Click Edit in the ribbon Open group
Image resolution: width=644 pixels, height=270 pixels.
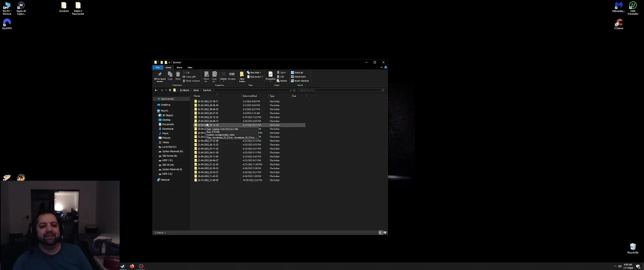pyautogui.click(x=281, y=77)
